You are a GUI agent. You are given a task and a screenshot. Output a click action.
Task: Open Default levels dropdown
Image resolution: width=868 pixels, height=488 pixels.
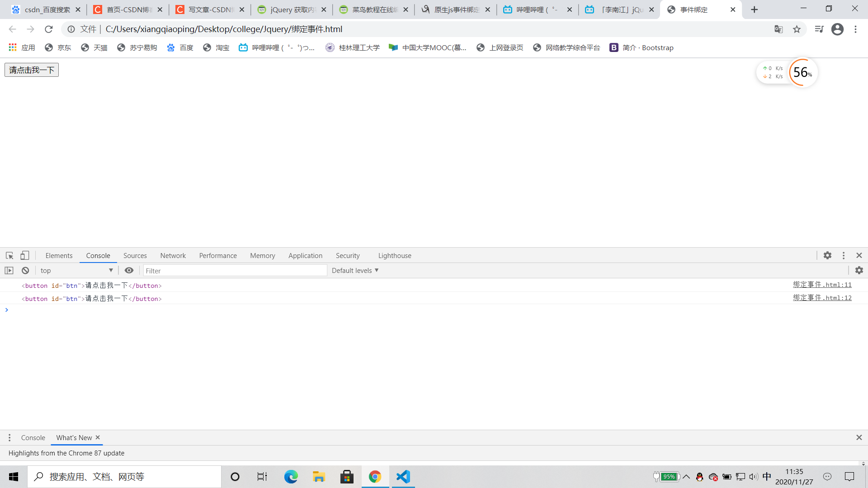pos(355,270)
